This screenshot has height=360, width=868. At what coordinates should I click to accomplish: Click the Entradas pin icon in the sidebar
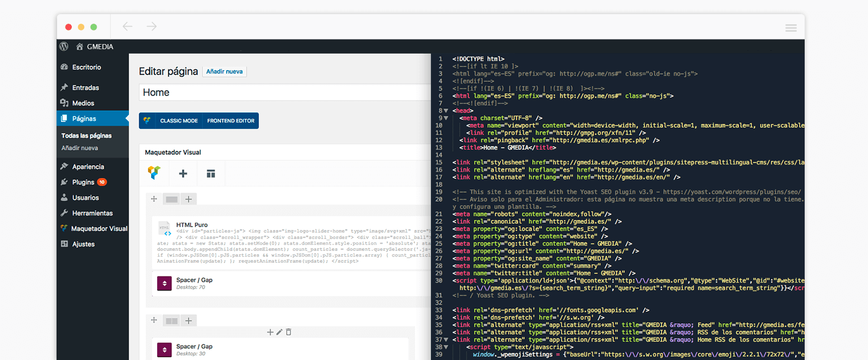click(x=64, y=88)
